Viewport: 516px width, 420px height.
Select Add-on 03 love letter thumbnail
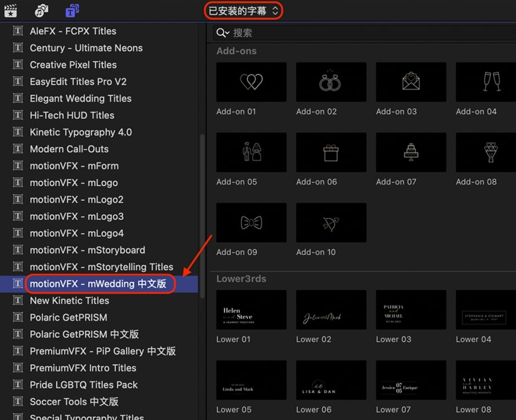coord(411,82)
